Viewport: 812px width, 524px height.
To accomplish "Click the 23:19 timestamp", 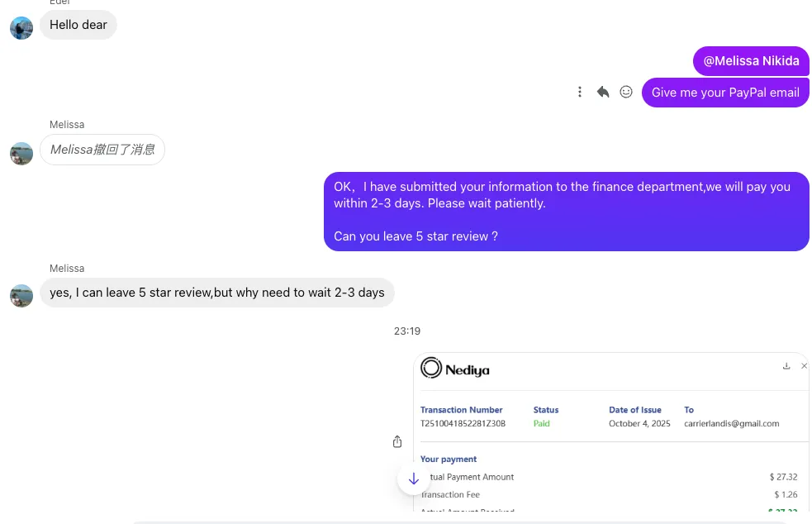I will point(407,331).
